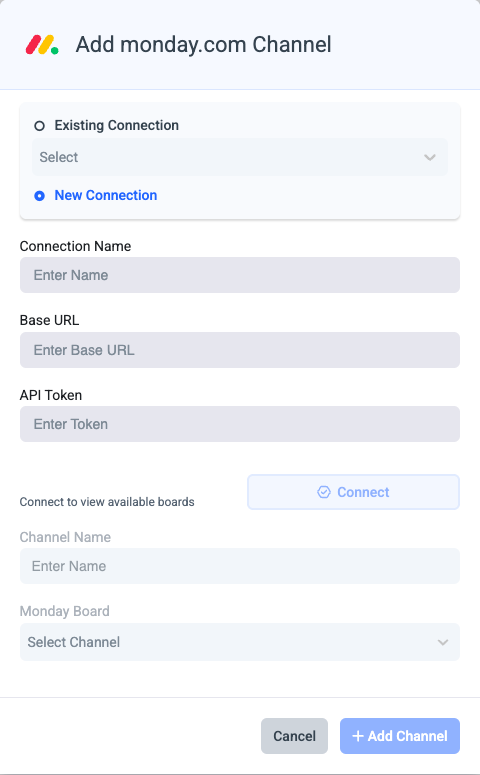The width and height of the screenshot is (480, 775).
Task: Click the Connect button text
Action: (363, 492)
